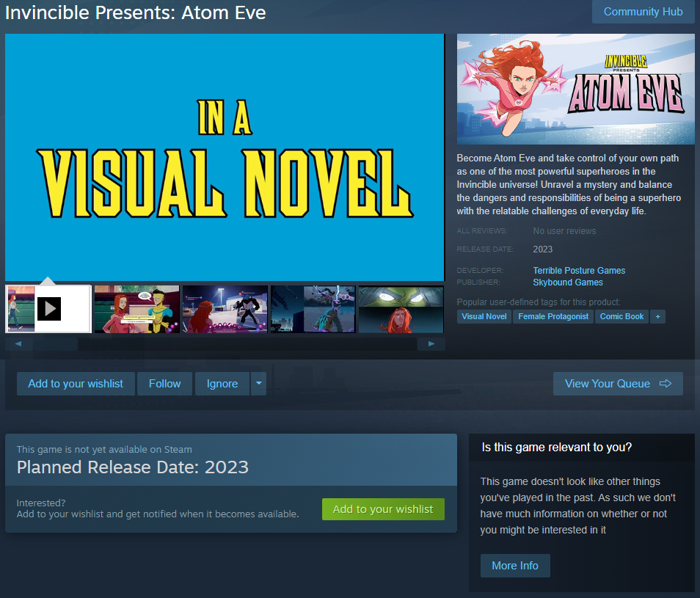700x598 pixels.
Task: Open Skybound Games publisher page
Action: (x=568, y=282)
